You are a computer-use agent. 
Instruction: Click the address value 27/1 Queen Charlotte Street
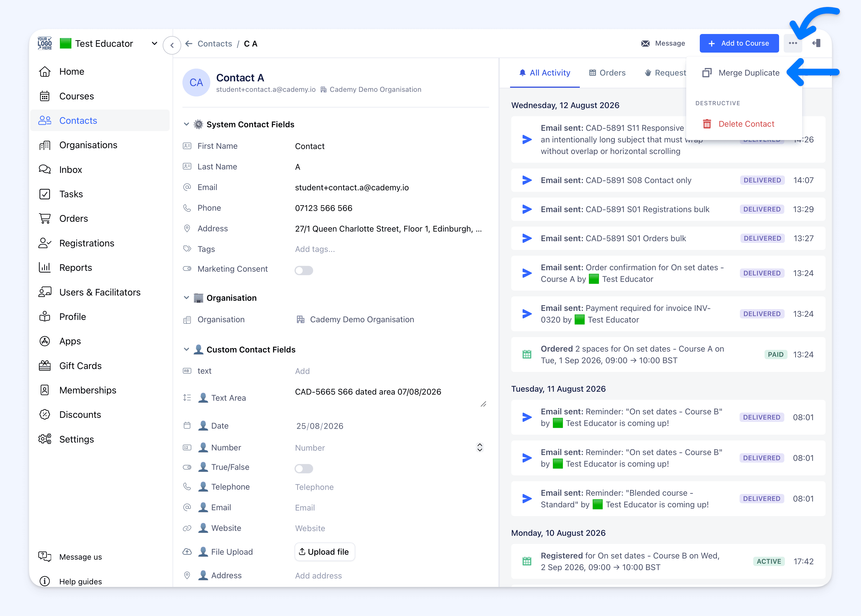[x=388, y=229]
